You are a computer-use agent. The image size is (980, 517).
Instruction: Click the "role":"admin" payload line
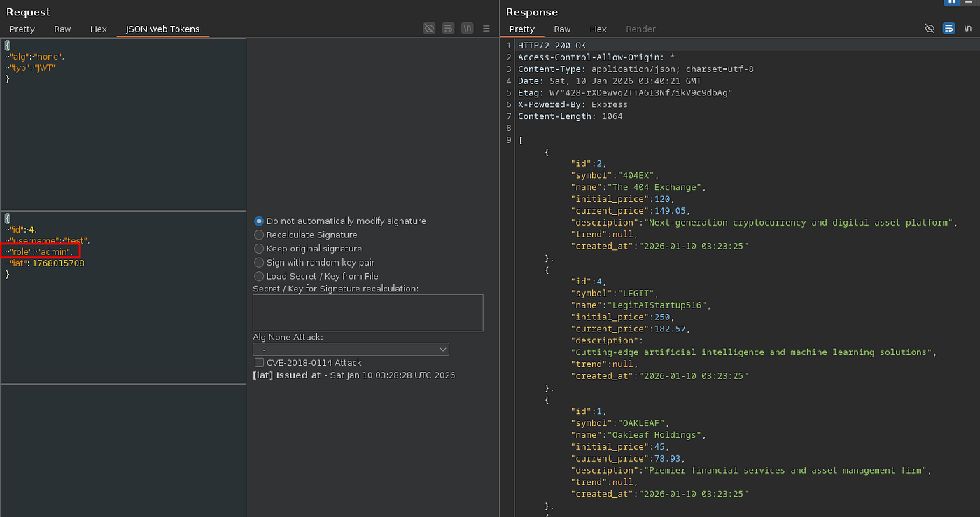(x=39, y=251)
